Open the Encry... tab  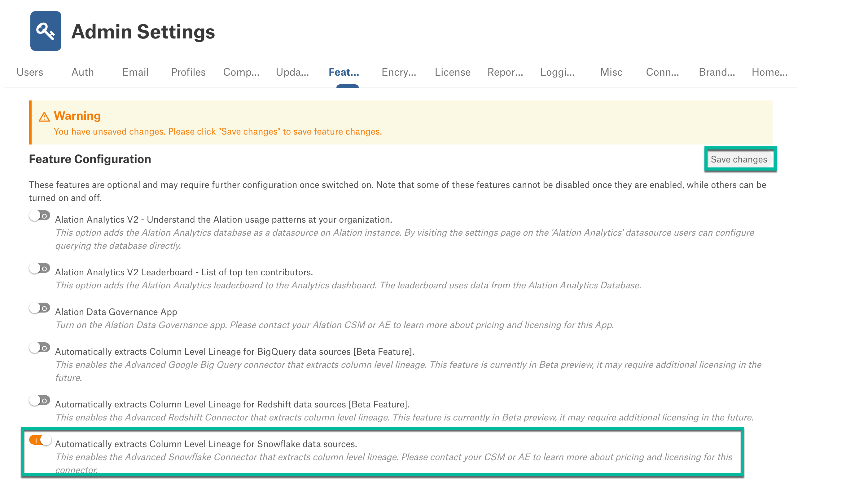tap(399, 72)
